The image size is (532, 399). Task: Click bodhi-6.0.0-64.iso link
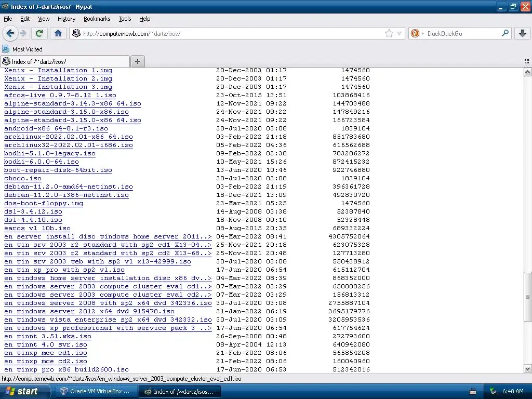coord(42,162)
